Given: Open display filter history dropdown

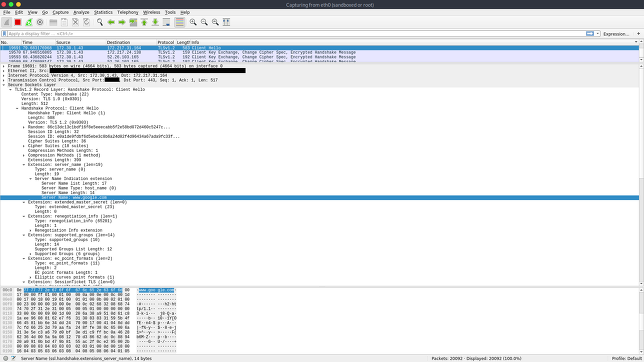Looking at the screenshot, I should (598, 34).
